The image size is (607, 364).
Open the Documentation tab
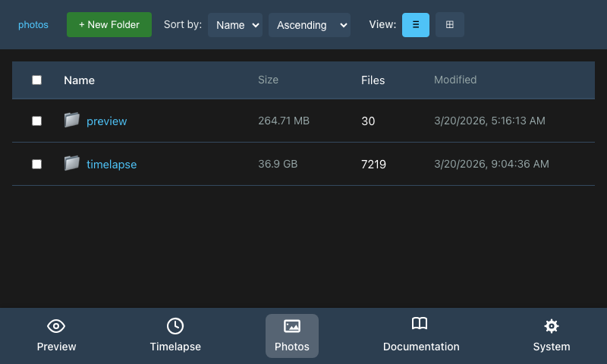point(421,336)
